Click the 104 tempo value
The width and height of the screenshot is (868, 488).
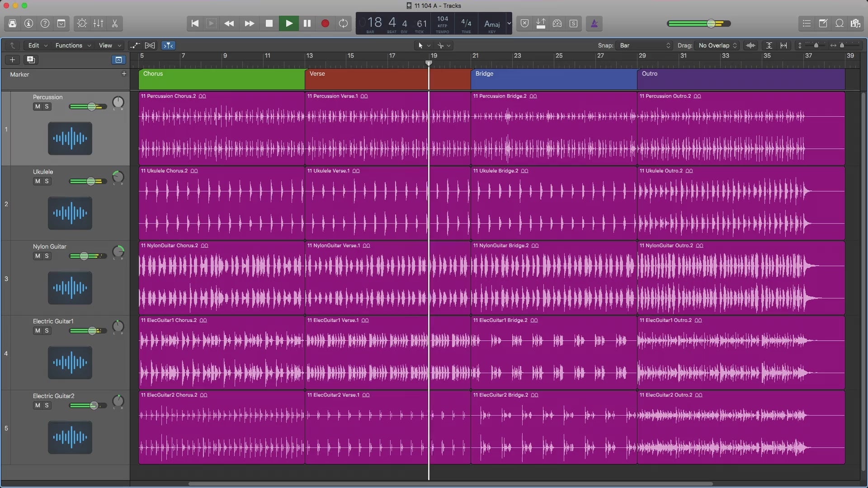click(443, 19)
